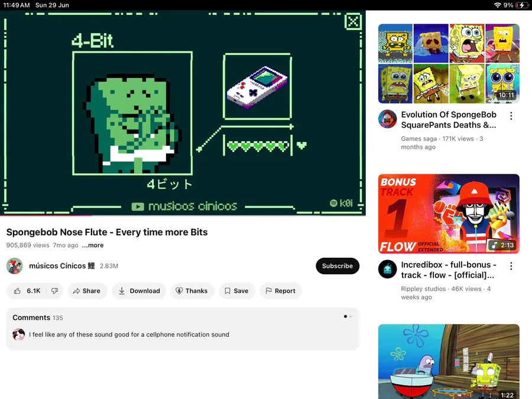The width and height of the screenshot is (532, 399).
Task: Download the Spongebob Nose Flute video
Action: [x=139, y=291]
